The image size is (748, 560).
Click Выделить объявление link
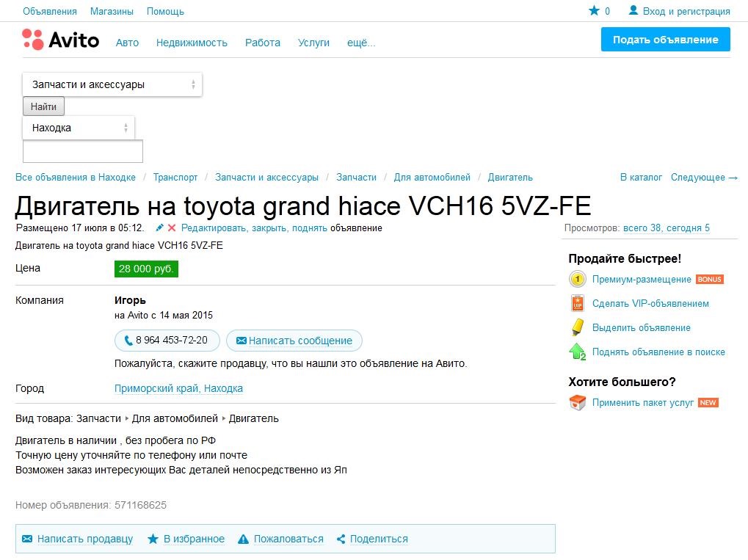(x=641, y=327)
